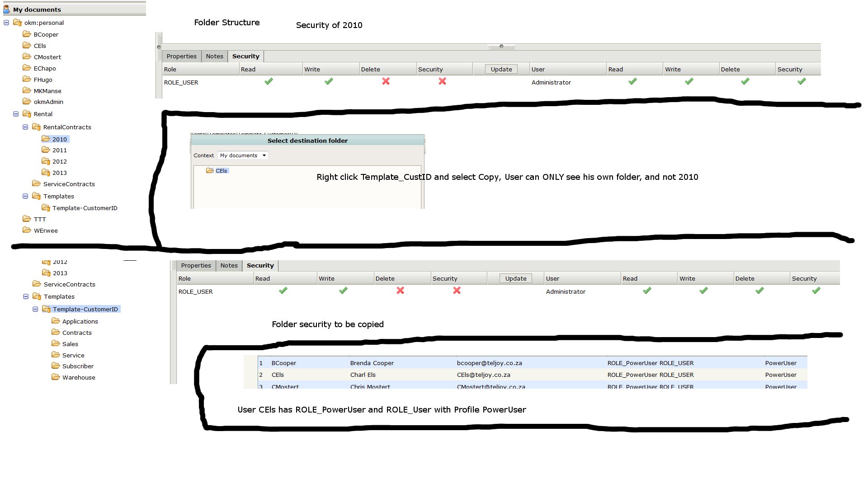The height and width of the screenshot is (488, 868).
Task: Open the Context My documents dropdown
Action: 243,155
